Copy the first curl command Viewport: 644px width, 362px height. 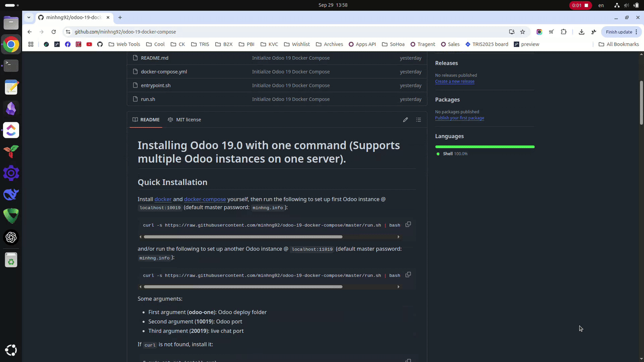pyautogui.click(x=408, y=224)
